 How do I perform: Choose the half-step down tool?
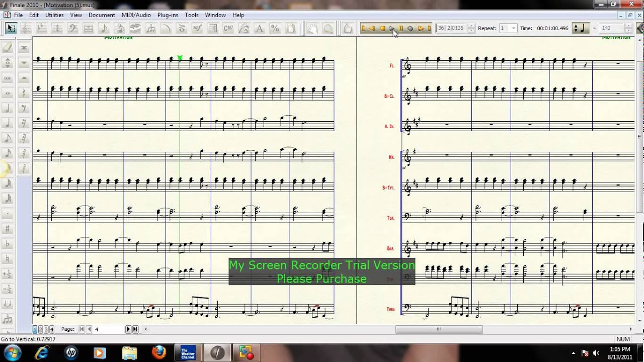tap(8, 289)
